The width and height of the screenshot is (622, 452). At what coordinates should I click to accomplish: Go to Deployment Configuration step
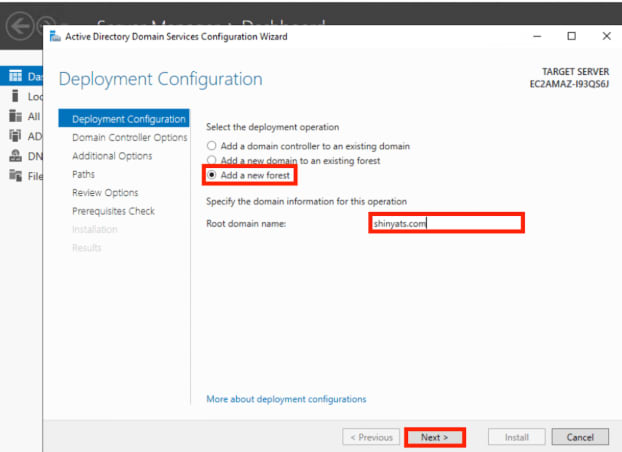[124, 119]
